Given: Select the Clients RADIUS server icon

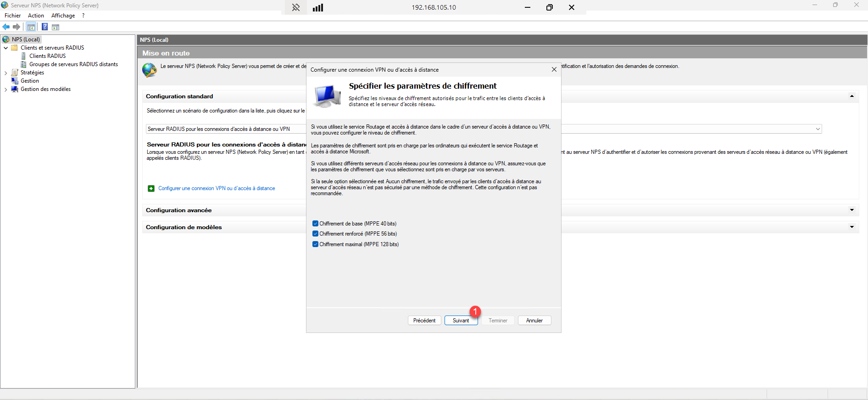Looking at the screenshot, I should coord(24,56).
